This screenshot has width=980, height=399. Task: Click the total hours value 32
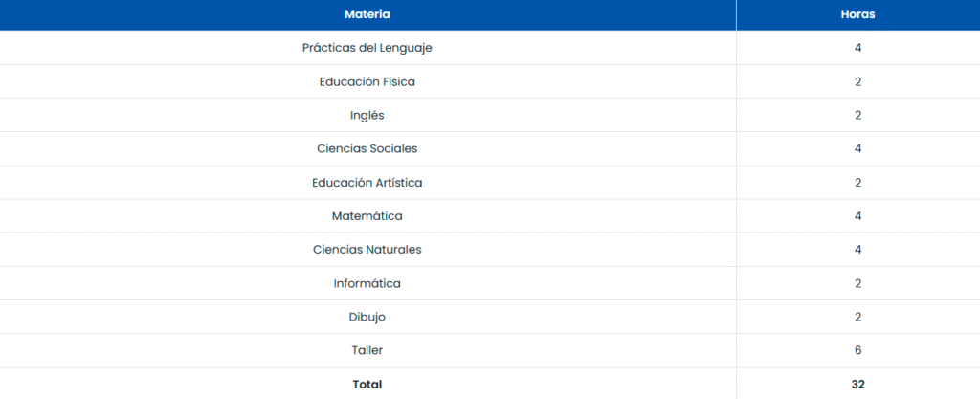[857, 384]
